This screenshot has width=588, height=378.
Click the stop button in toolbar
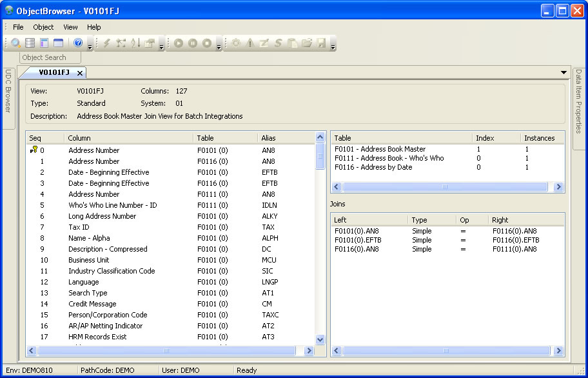pos(206,43)
